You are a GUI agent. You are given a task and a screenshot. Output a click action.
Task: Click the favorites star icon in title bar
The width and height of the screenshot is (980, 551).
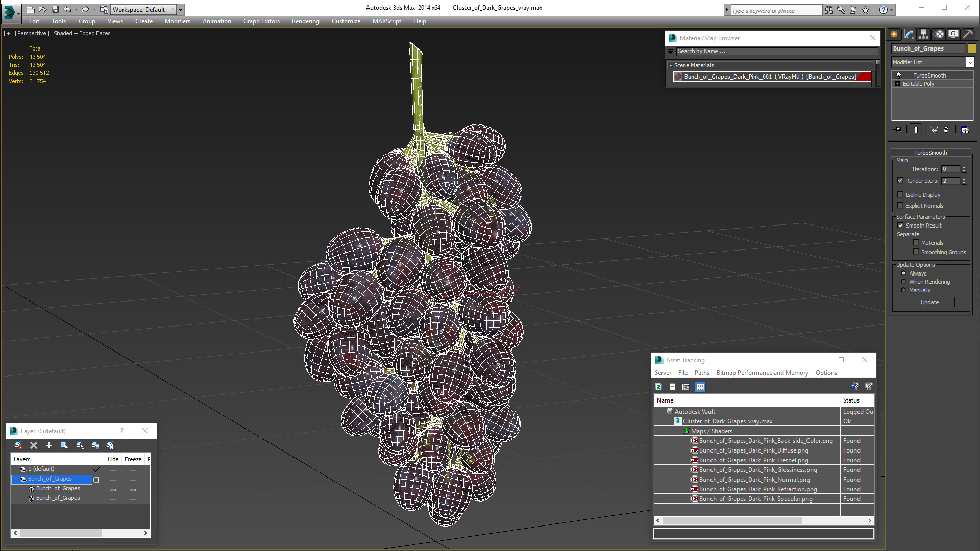point(866,10)
